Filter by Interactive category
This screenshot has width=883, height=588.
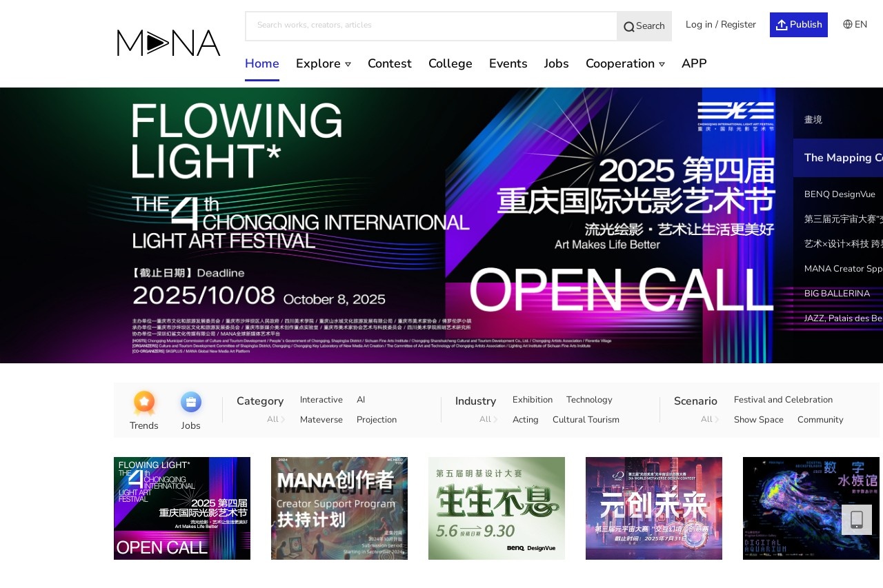coord(321,400)
